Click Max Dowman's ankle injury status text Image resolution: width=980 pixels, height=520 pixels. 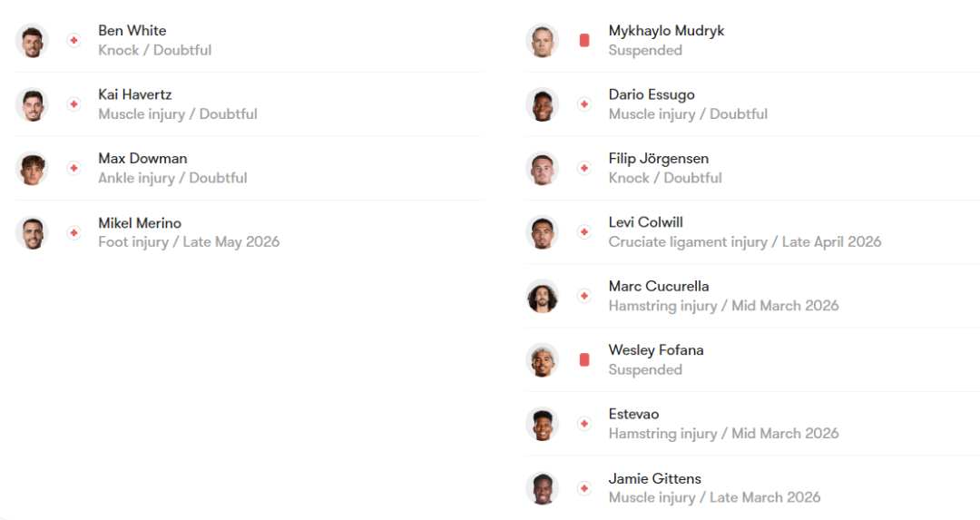[172, 178]
